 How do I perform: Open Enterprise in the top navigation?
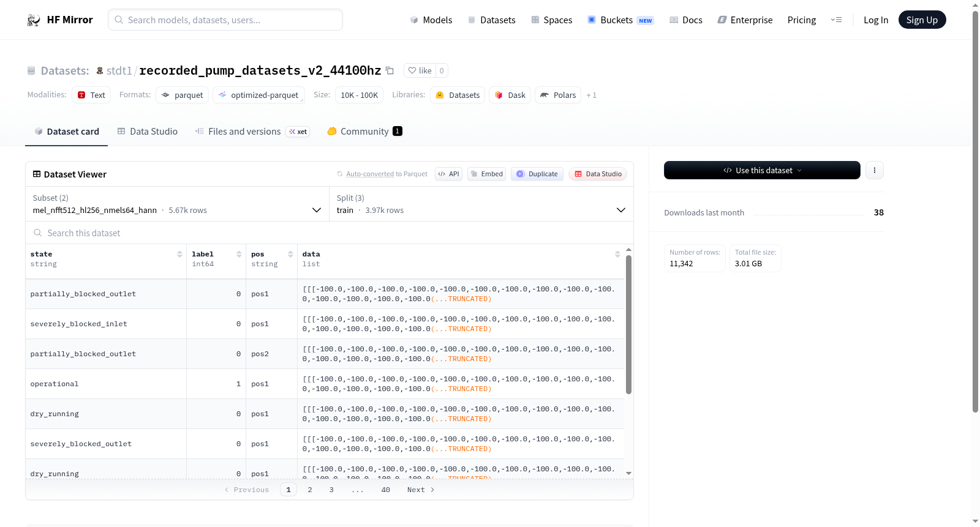(745, 20)
